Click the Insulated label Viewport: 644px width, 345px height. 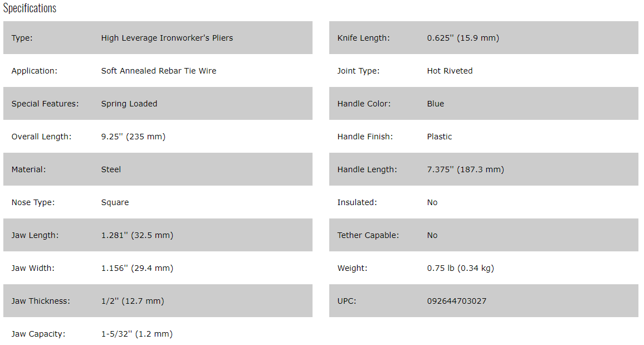[x=357, y=202]
